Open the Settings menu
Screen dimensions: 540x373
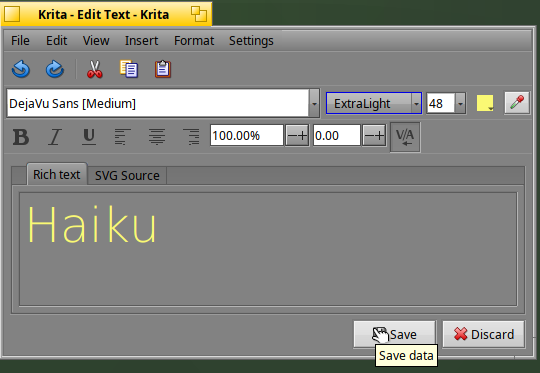click(251, 41)
